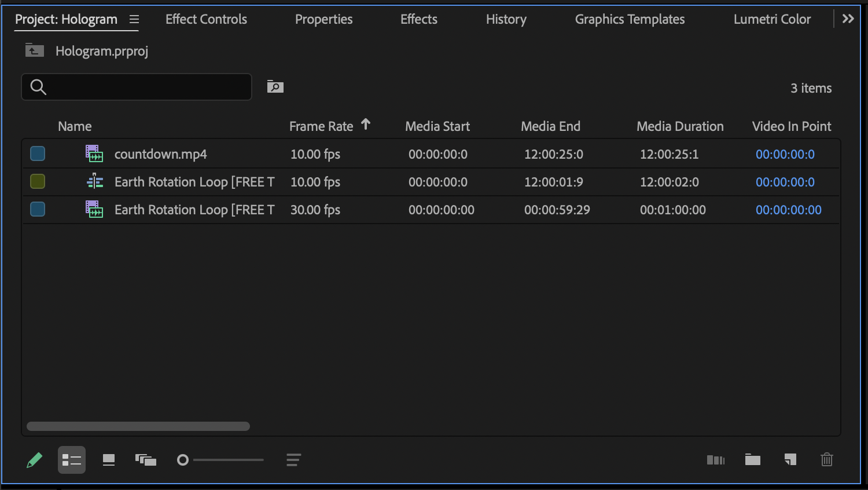Open the Effects tab
This screenshot has width=868, height=490.
[x=419, y=19]
